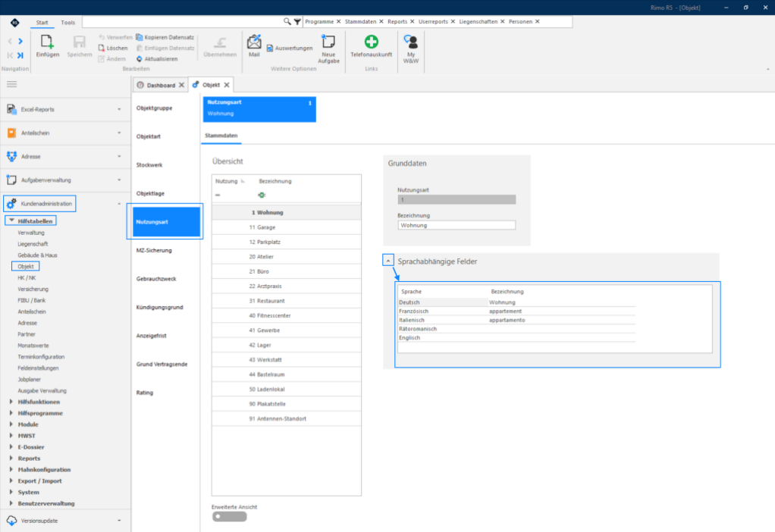Click the Bezeichnung input field

coord(457,225)
